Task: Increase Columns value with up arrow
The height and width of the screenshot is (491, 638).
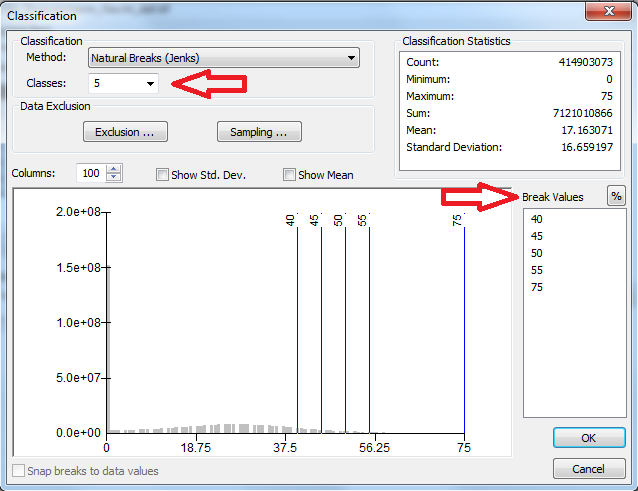Action: point(114,169)
